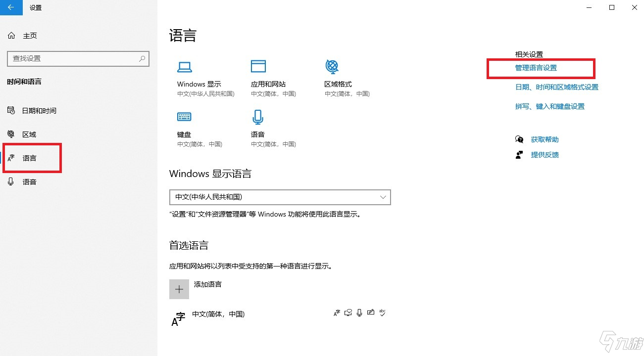The height and width of the screenshot is (356, 644).
Task: Open the Windows 显示 laptop icon tile
Action: 185,67
